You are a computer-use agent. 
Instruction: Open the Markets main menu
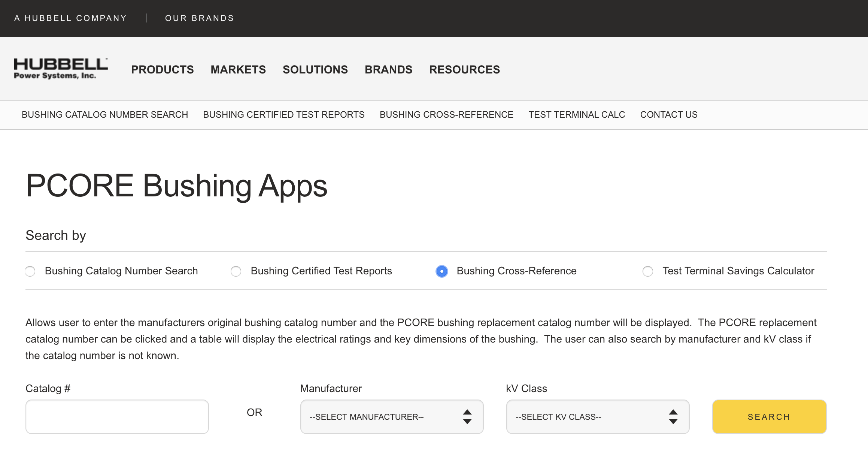pos(238,70)
